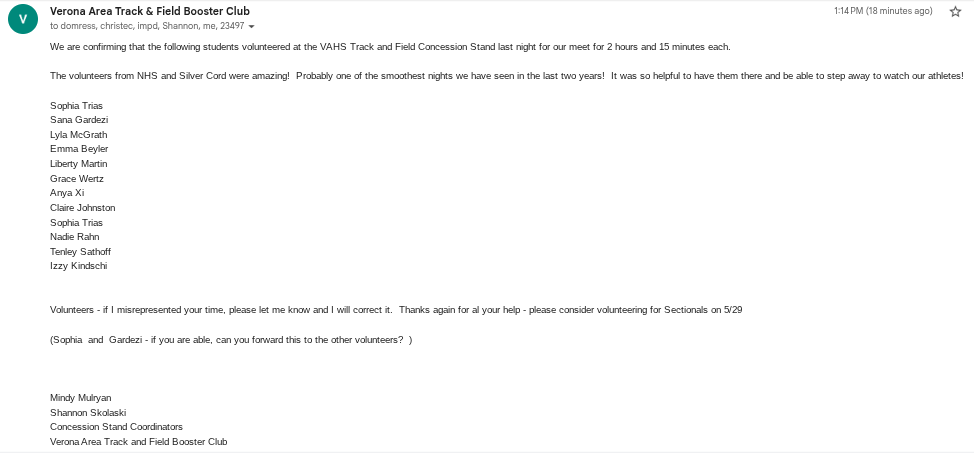Click the name Tenley Sathoff
Image resolution: width=974 pixels, height=454 pixels.
[x=80, y=252]
